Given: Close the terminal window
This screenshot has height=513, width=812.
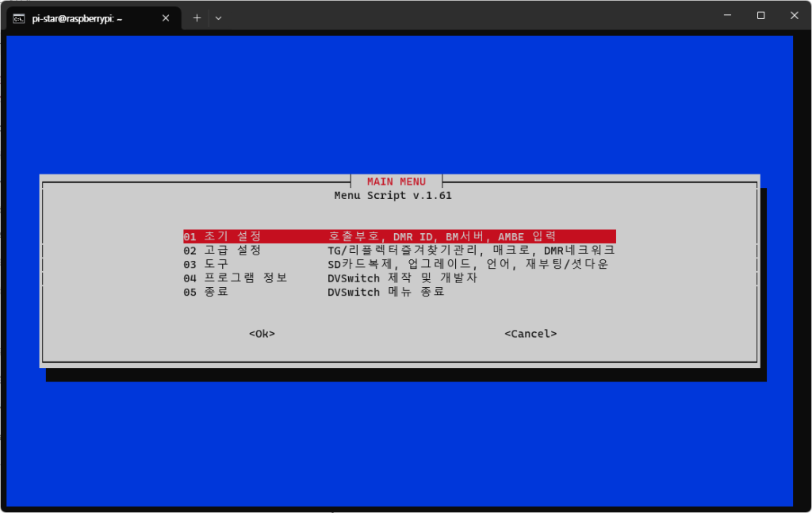Looking at the screenshot, I should click(795, 16).
